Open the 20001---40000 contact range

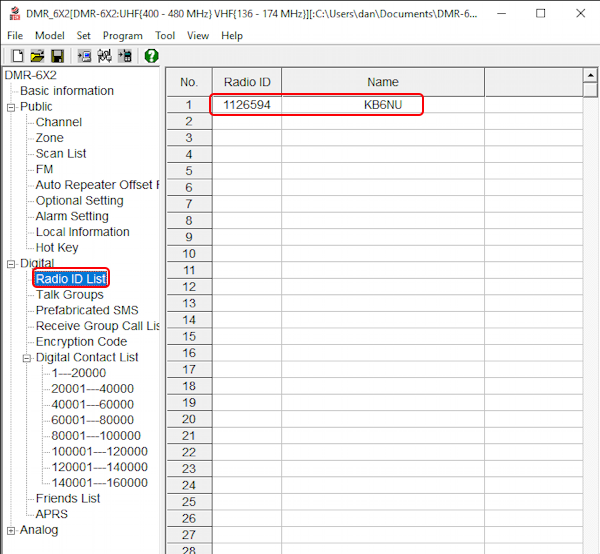92,389
